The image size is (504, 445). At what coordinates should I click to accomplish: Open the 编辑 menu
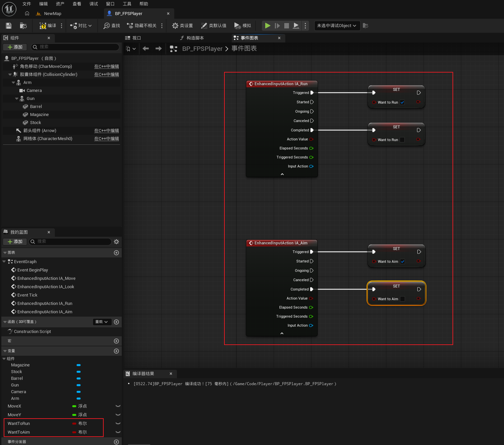pos(43,4)
